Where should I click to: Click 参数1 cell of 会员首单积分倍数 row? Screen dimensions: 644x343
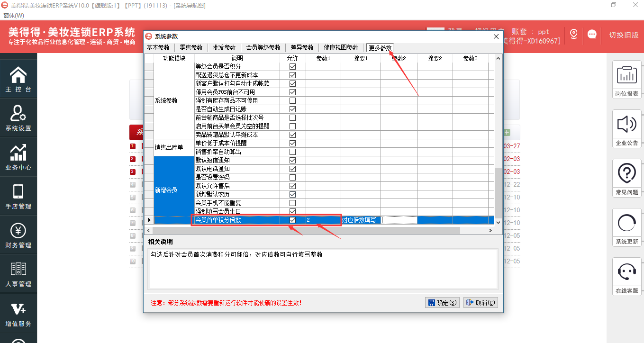(323, 220)
